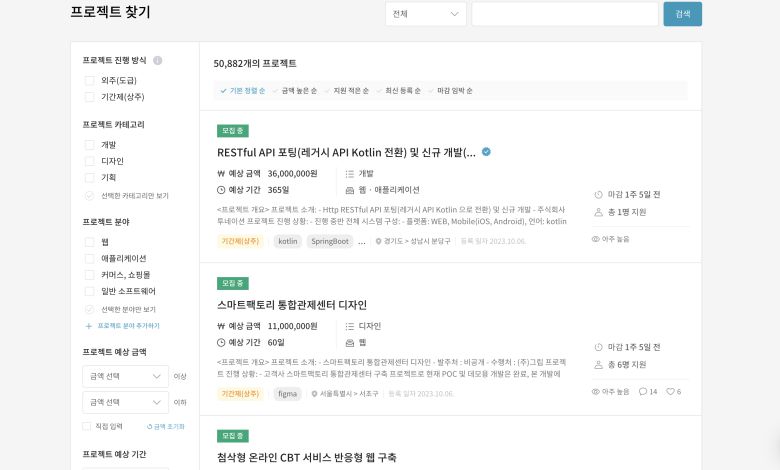The width and height of the screenshot is (780, 470).
Task: Sort projects by 금액 높은 순
Action: [x=295, y=91]
